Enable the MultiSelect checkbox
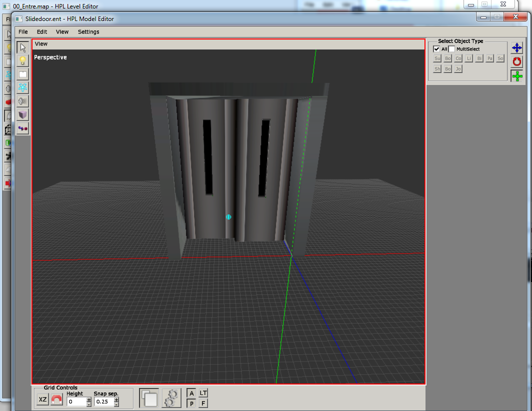This screenshot has height=411, width=532. coord(451,49)
